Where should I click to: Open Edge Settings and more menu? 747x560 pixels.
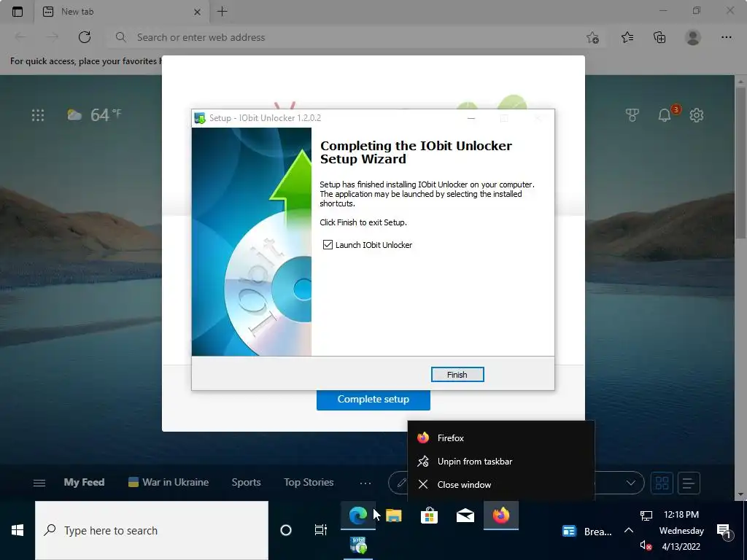click(726, 37)
